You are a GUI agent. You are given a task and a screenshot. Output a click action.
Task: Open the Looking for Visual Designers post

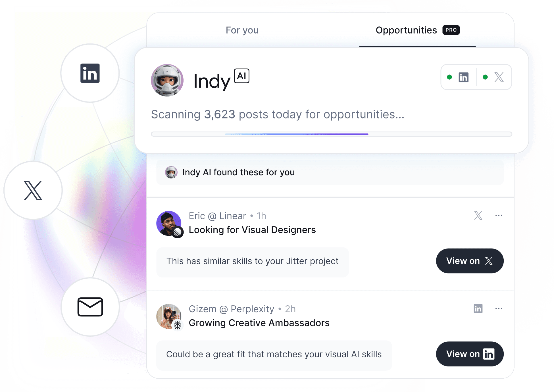(x=252, y=230)
